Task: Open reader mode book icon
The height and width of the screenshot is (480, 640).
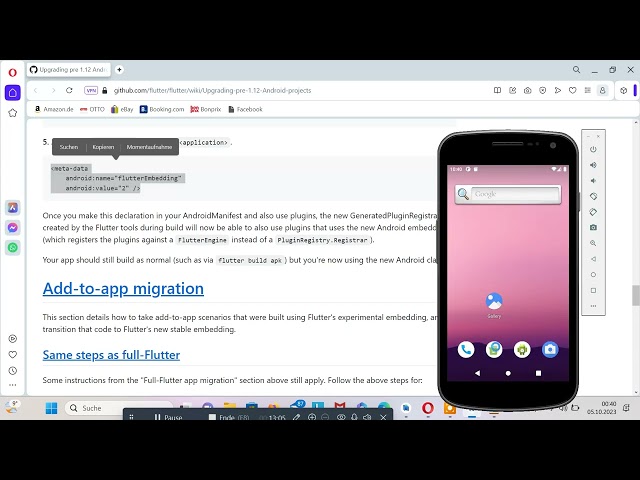Action: 497,90
